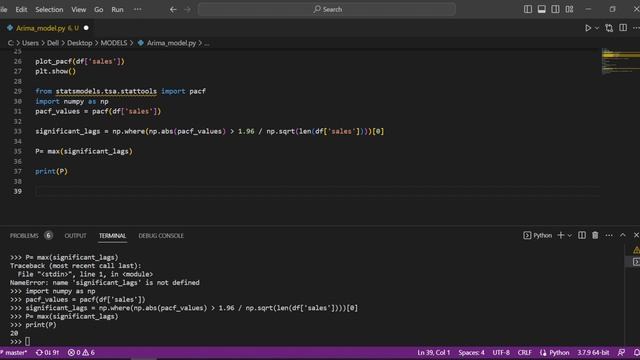The height and width of the screenshot is (360, 640).
Task: Open the Go menu
Action: pyautogui.click(x=99, y=9)
